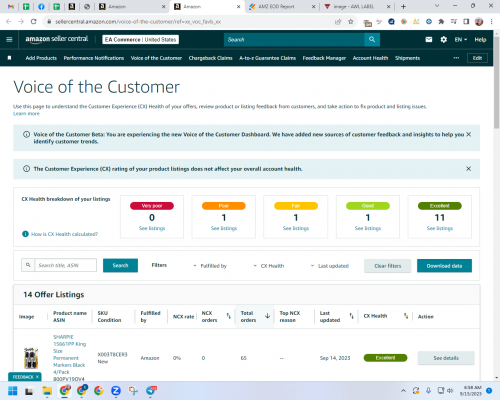Open the settings gear icon
The image size is (500, 400).
(443, 40)
